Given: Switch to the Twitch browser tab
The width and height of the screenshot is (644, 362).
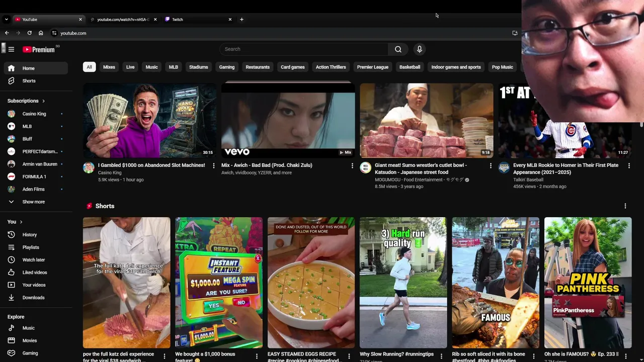Looking at the screenshot, I should click(x=197, y=20).
